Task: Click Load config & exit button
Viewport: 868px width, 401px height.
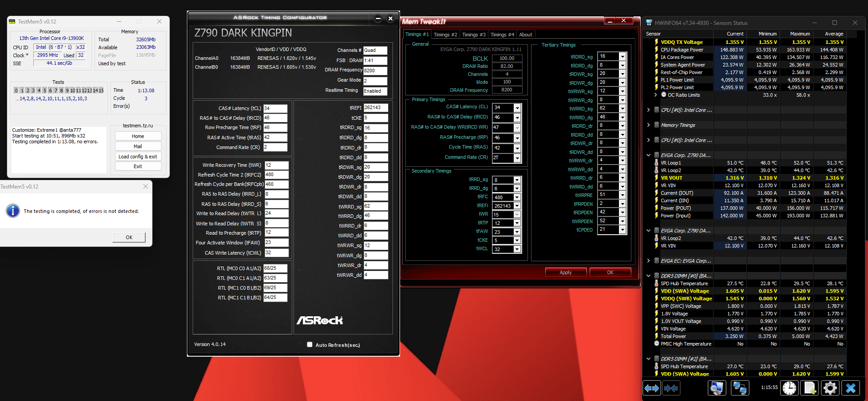Action: click(x=138, y=157)
